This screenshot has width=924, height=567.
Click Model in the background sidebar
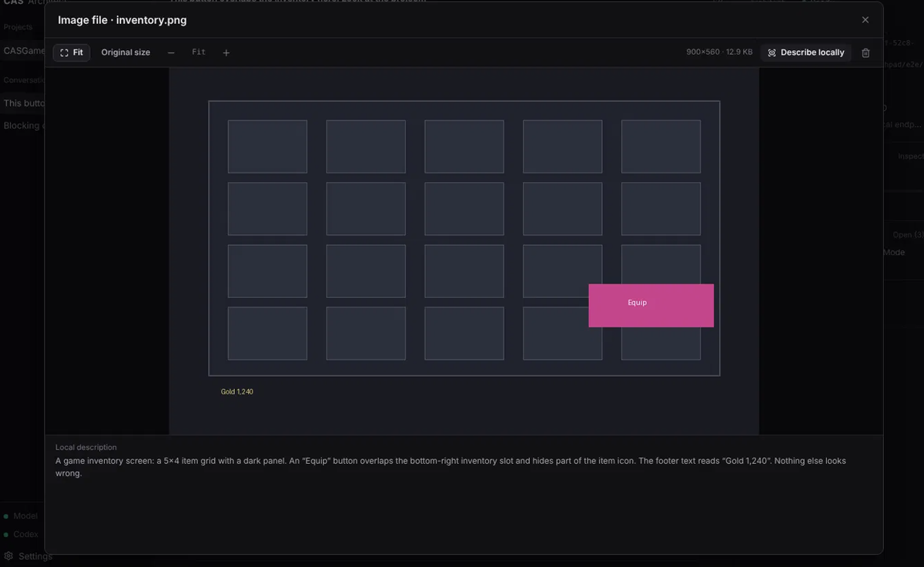point(22,515)
